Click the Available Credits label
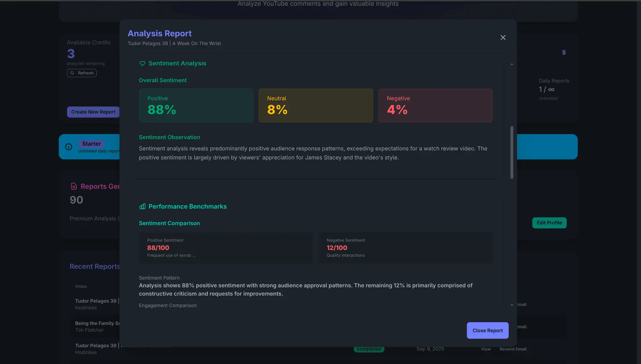The image size is (641, 364). [89, 43]
